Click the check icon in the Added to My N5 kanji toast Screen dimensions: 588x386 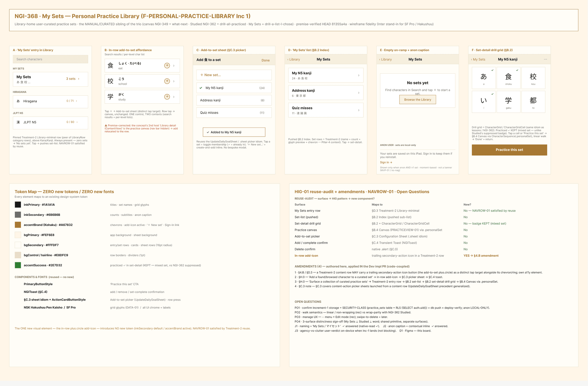(208, 132)
